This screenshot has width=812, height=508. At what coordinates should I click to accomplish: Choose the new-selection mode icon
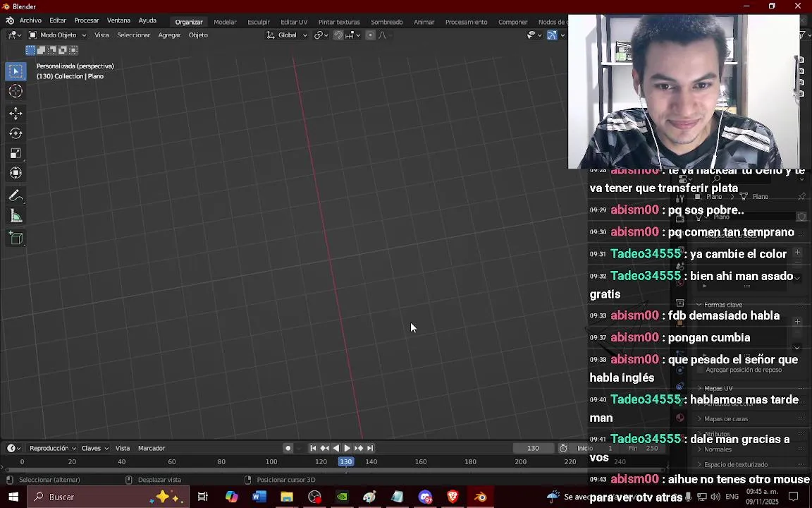pos(30,50)
